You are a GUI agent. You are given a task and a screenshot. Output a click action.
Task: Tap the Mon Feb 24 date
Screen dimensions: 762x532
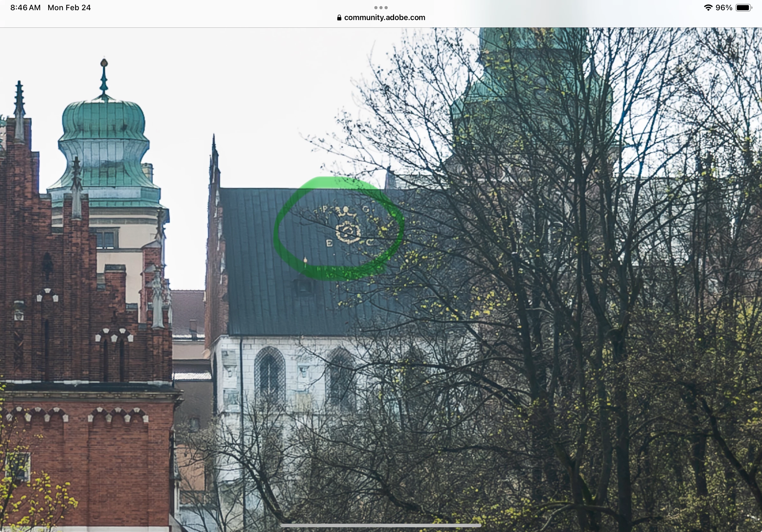(69, 8)
